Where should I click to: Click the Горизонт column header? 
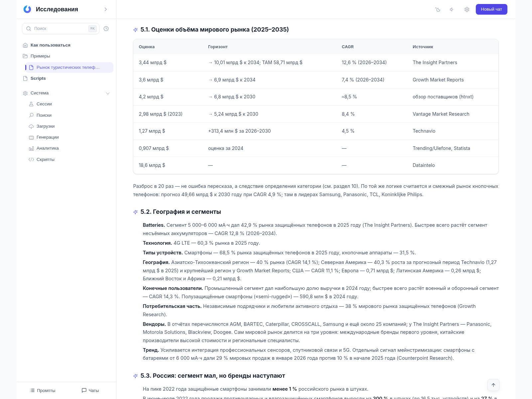[218, 47]
